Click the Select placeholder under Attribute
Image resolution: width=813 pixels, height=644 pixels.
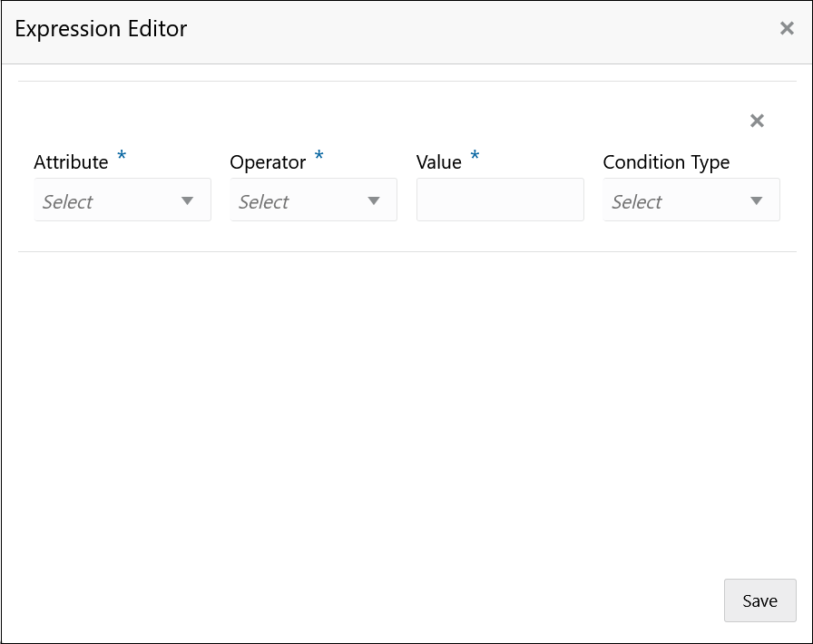[x=68, y=201]
